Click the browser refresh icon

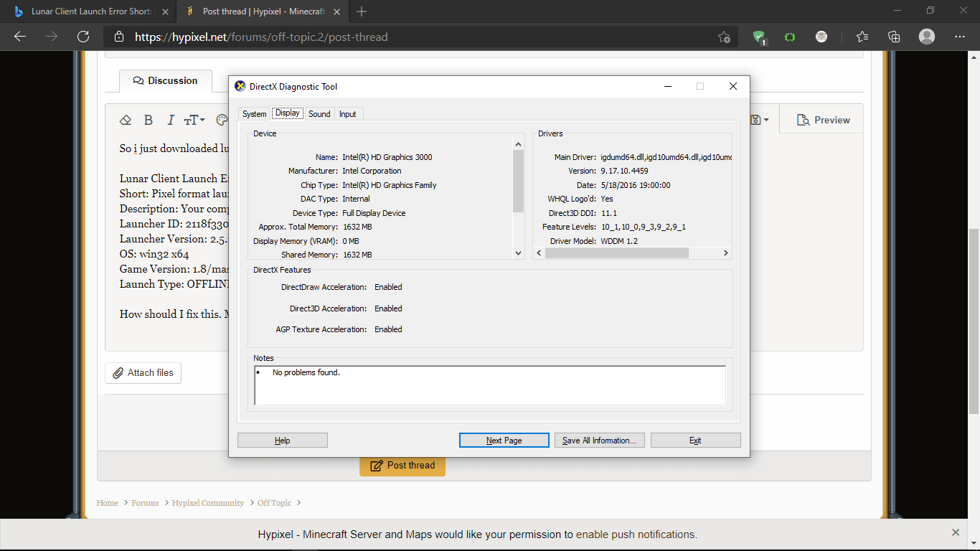[83, 37]
